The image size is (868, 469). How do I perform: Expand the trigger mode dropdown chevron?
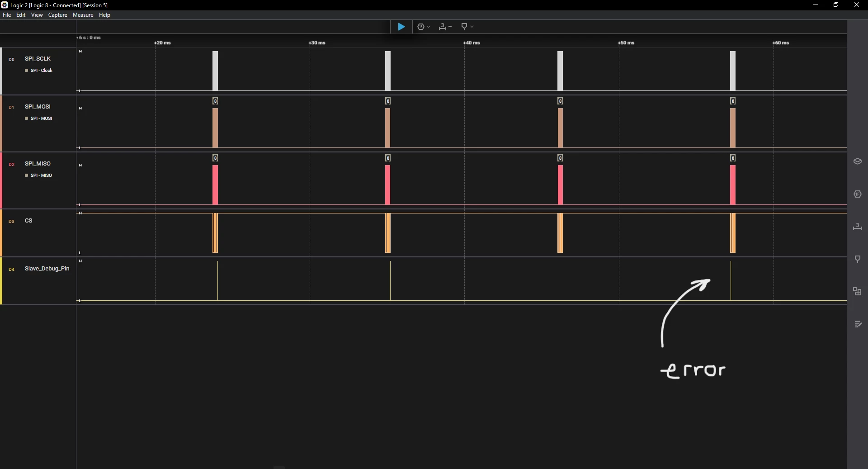click(x=429, y=27)
